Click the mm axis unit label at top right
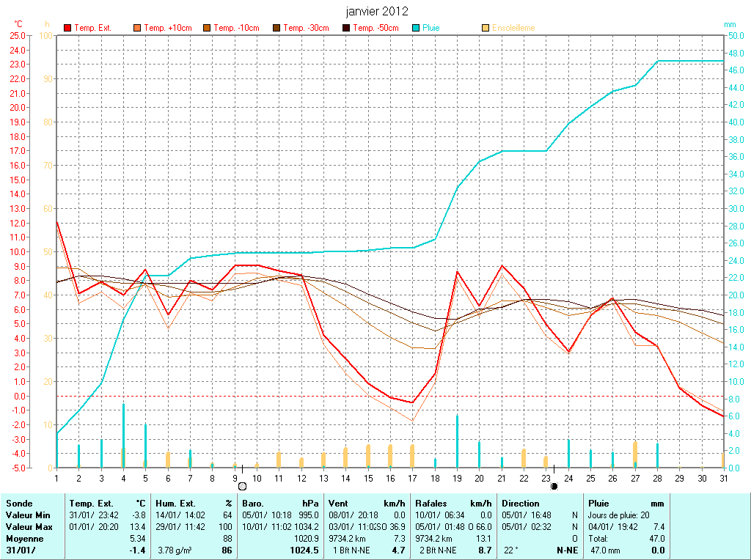Image resolution: width=751 pixels, height=560 pixels. coord(730,24)
